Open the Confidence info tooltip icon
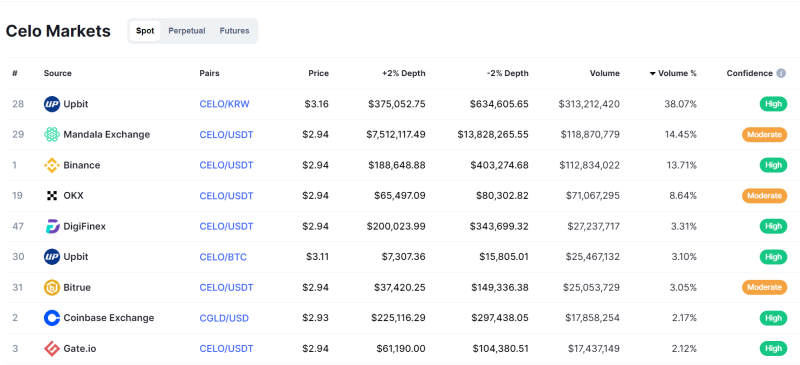 [x=781, y=74]
